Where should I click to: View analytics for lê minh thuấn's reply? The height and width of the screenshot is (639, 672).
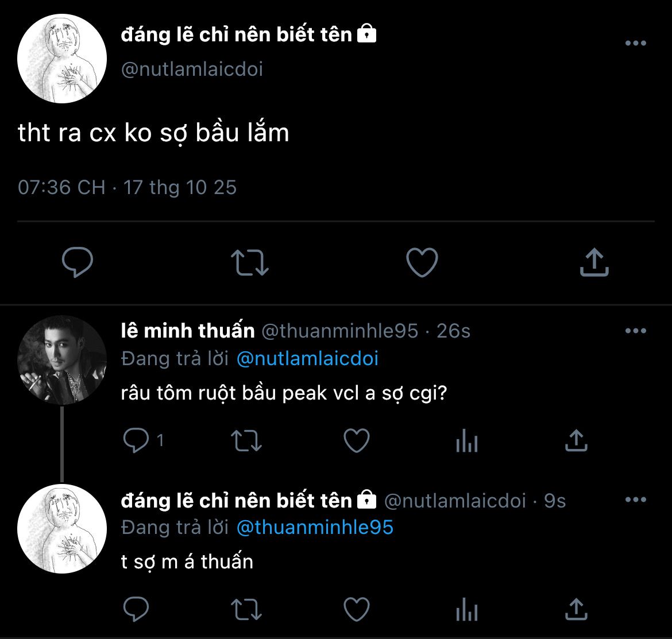[x=466, y=442]
